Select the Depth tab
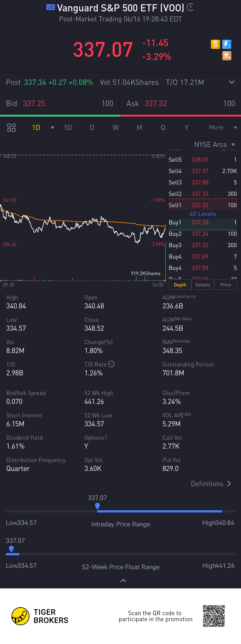241x644 pixels. point(180,285)
